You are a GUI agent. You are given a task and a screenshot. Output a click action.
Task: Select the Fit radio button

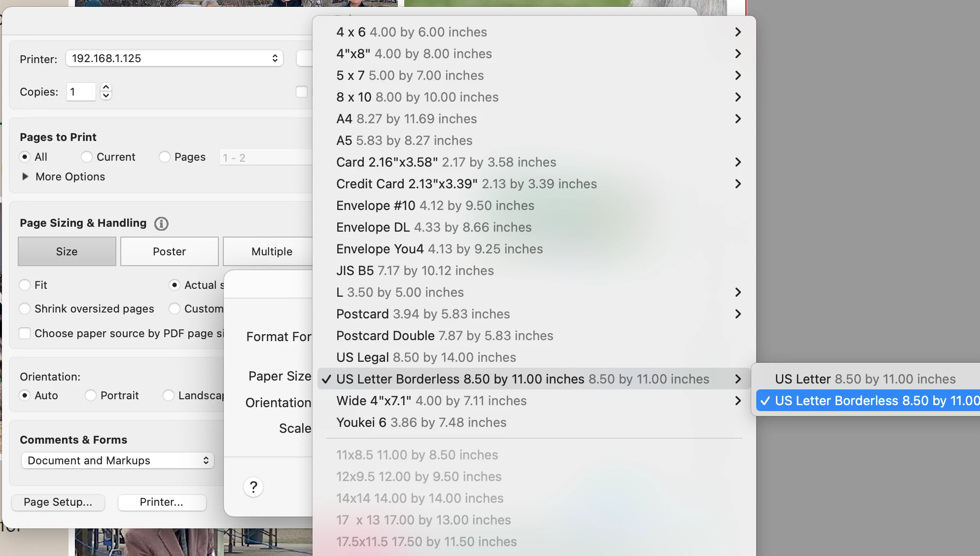coord(25,285)
